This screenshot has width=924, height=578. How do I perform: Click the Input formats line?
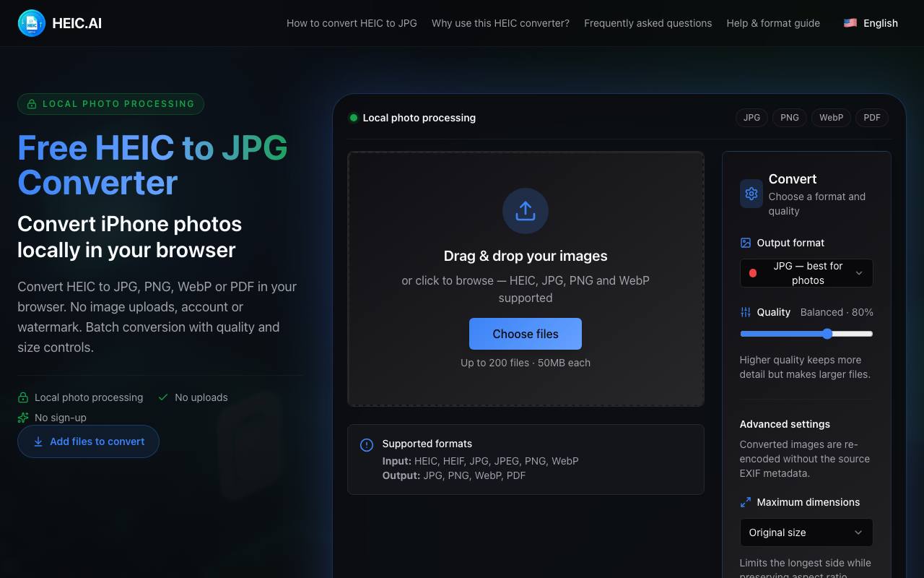tap(480, 461)
